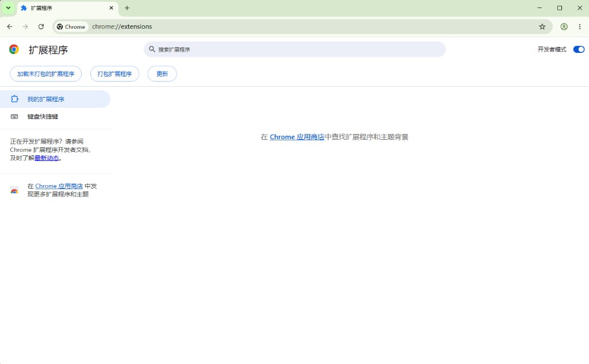Open center Chrome 应用商店 link

(x=297, y=137)
